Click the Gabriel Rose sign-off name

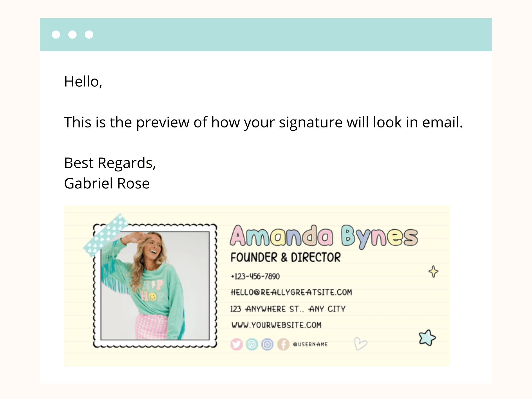click(x=107, y=183)
